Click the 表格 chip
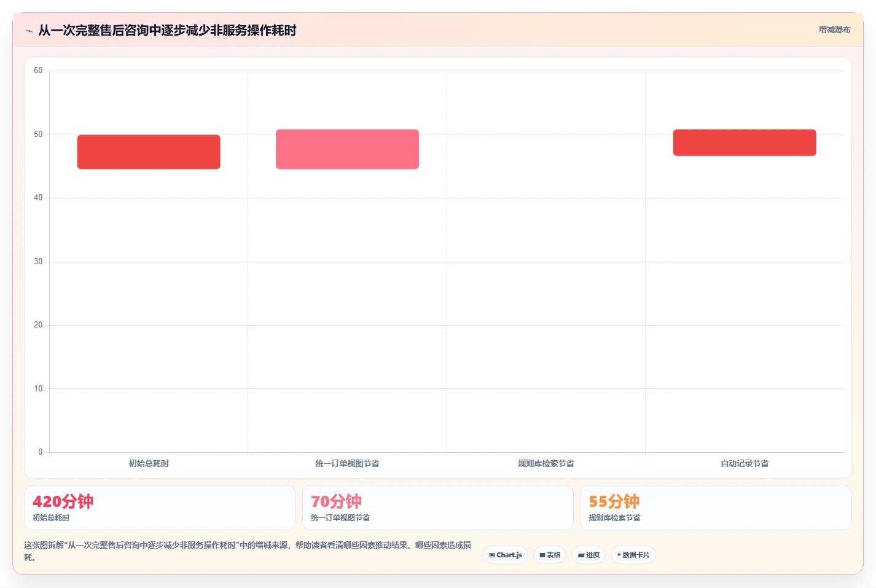Image resolution: width=876 pixels, height=588 pixels. point(550,555)
